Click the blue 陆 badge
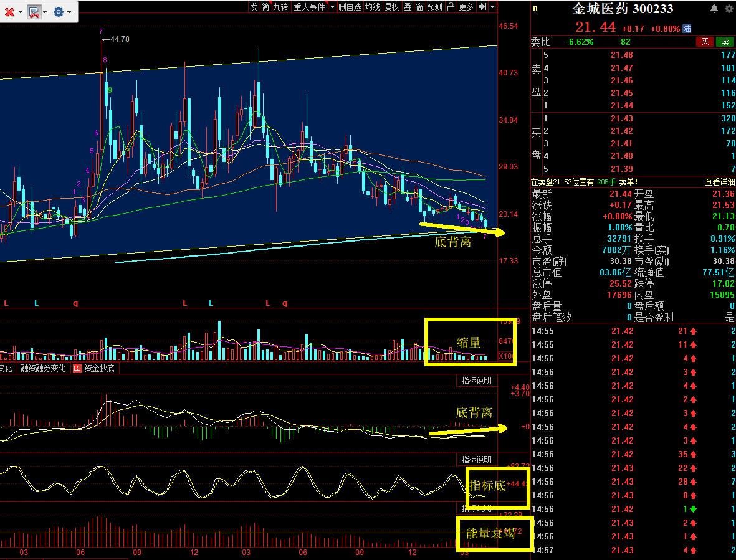The image size is (736, 560). (687, 29)
